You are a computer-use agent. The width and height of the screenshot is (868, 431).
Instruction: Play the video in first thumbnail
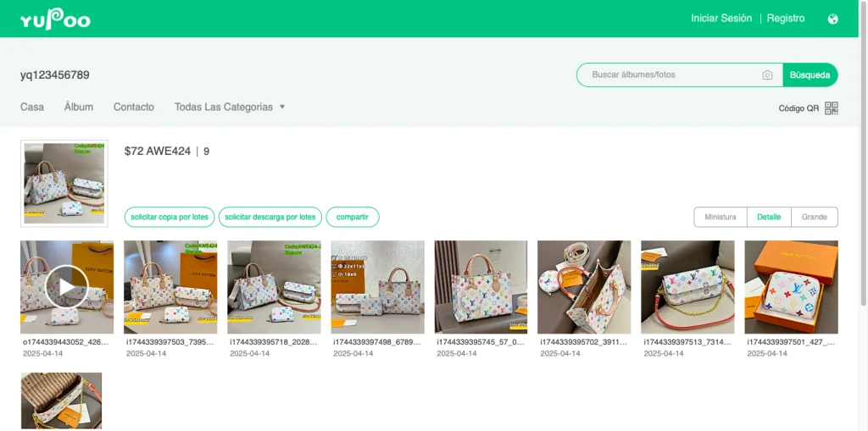point(66,286)
